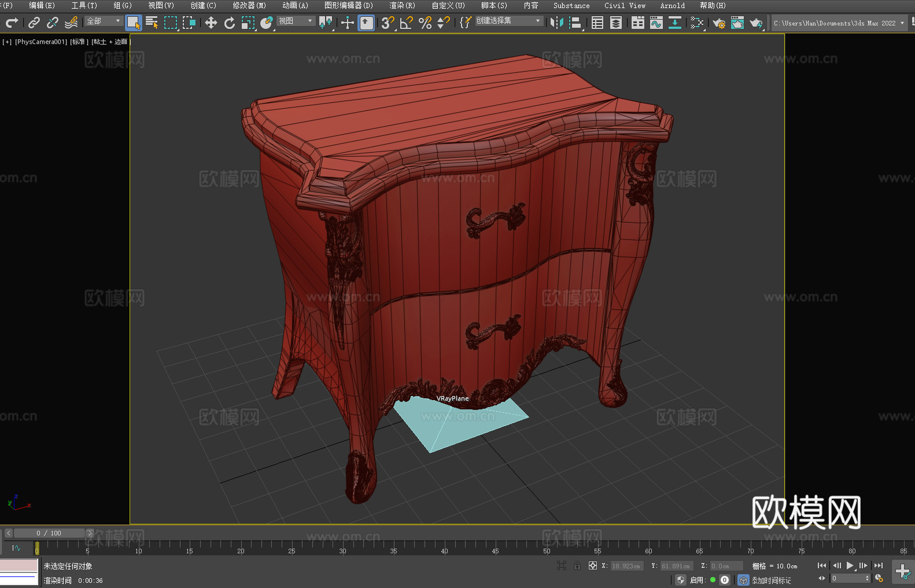The width and height of the screenshot is (915, 588).
Task: Click the Play Animation button
Action: [850, 565]
